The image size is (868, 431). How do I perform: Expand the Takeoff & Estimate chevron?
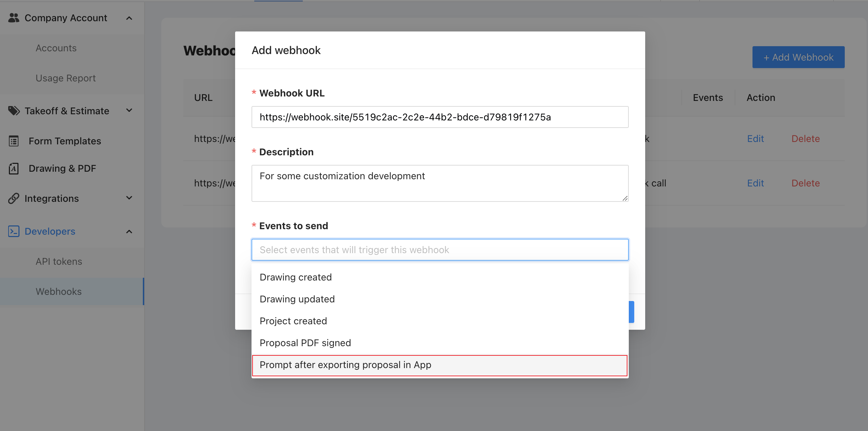[129, 110]
